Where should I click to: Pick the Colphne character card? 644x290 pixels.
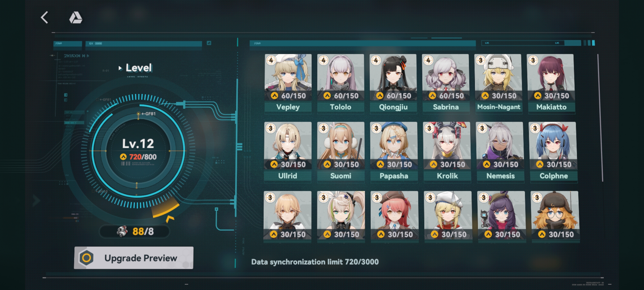tap(553, 152)
